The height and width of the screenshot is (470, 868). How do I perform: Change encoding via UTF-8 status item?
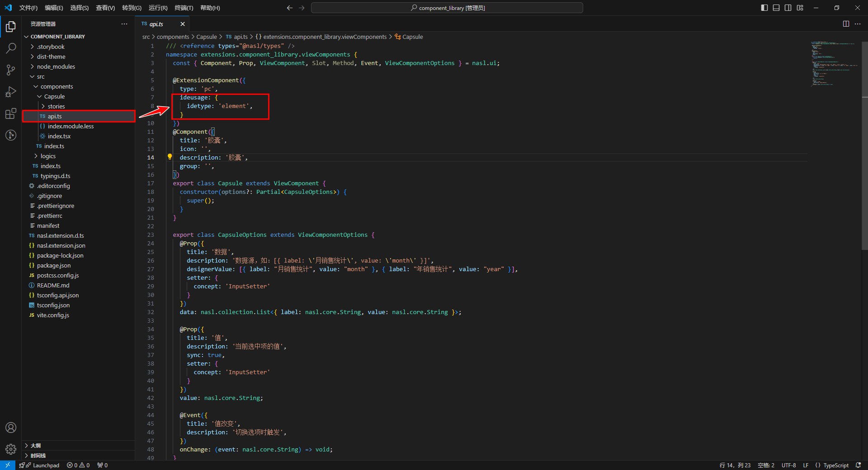[x=788, y=465]
